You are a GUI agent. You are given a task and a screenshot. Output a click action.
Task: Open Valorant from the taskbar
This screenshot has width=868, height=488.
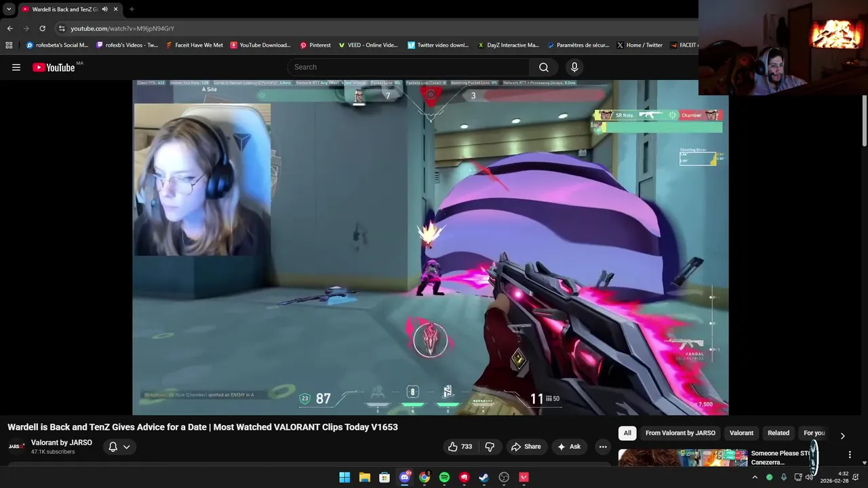coord(524,477)
